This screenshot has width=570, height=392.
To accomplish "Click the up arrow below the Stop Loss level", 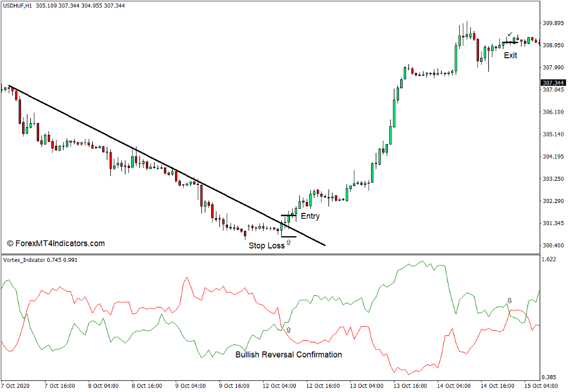I will pyautogui.click(x=289, y=242).
